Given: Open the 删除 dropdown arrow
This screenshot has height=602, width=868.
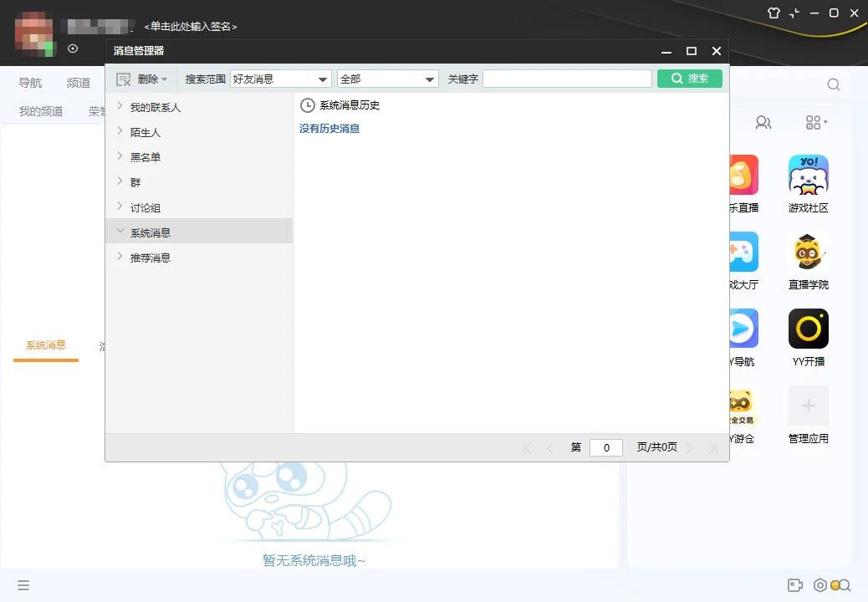Looking at the screenshot, I should pos(165,79).
